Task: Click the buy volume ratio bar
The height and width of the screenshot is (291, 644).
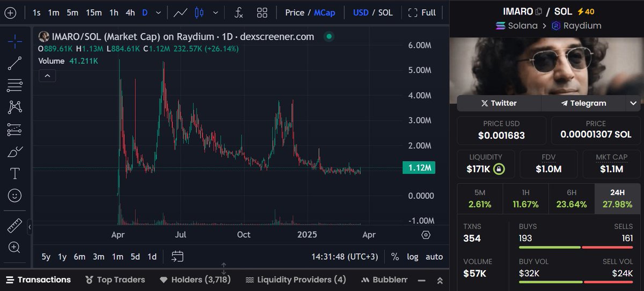Action: (x=576, y=282)
